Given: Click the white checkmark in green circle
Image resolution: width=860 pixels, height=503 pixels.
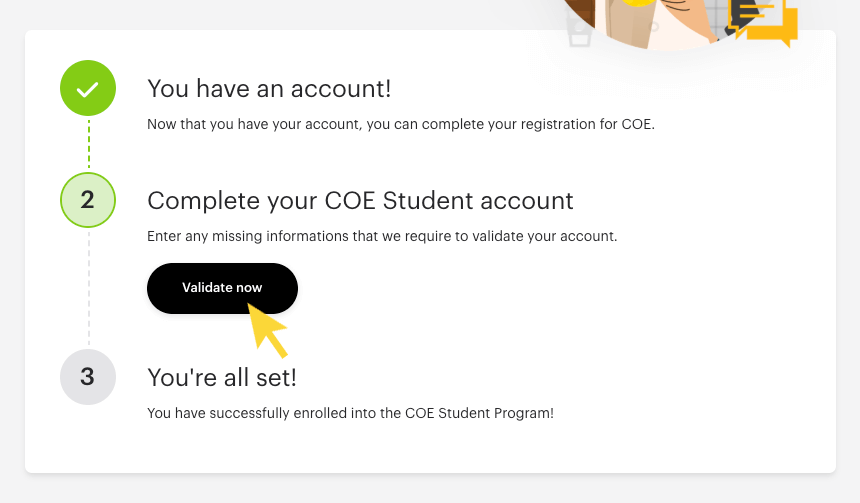Looking at the screenshot, I should pyautogui.click(x=88, y=89).
